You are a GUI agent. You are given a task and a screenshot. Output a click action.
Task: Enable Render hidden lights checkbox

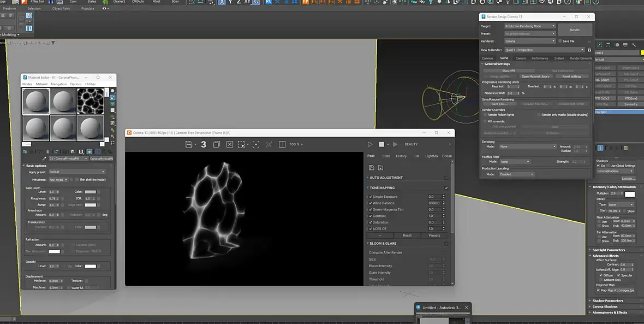pos(485,115)
